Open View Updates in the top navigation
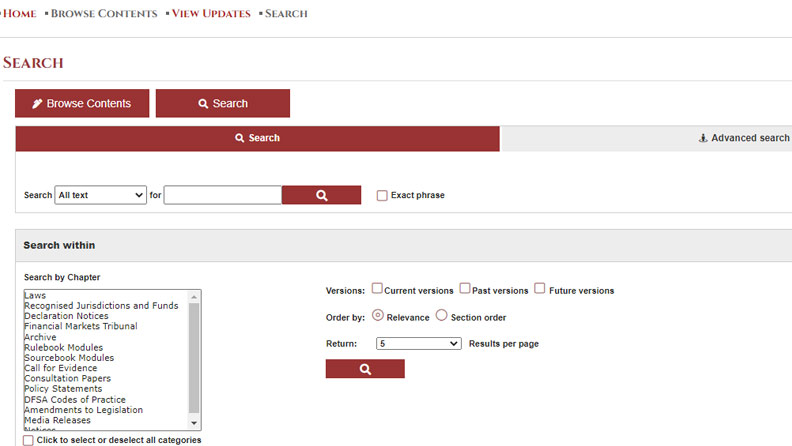This screenshot has height=446, width=792. click(210, 14)
